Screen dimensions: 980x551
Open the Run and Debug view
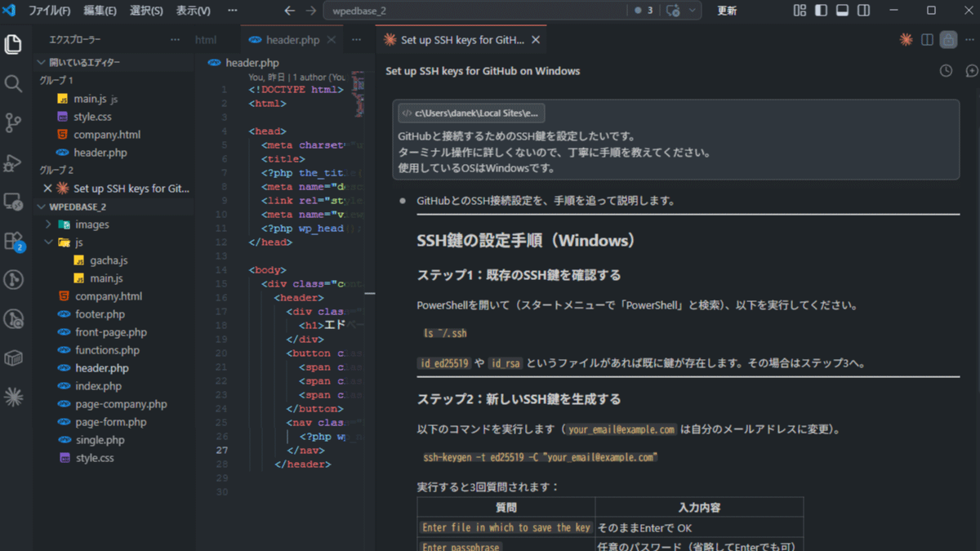point(13,162)
